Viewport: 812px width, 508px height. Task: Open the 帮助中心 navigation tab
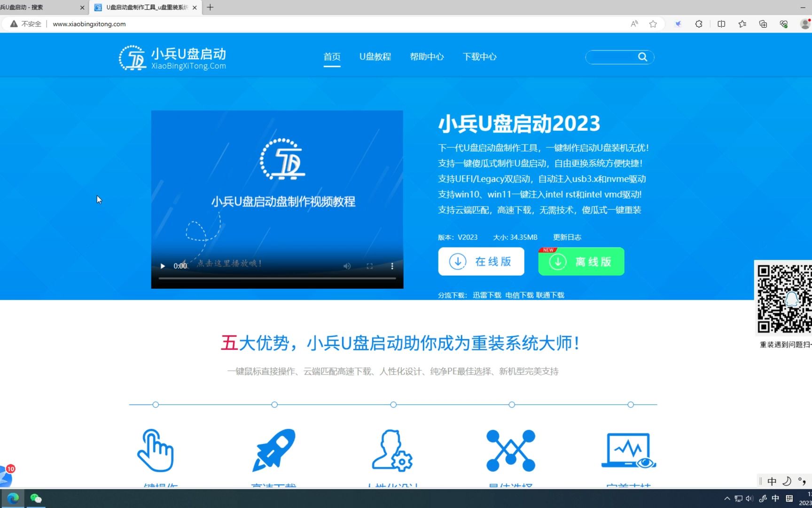(x=427, y=57)
